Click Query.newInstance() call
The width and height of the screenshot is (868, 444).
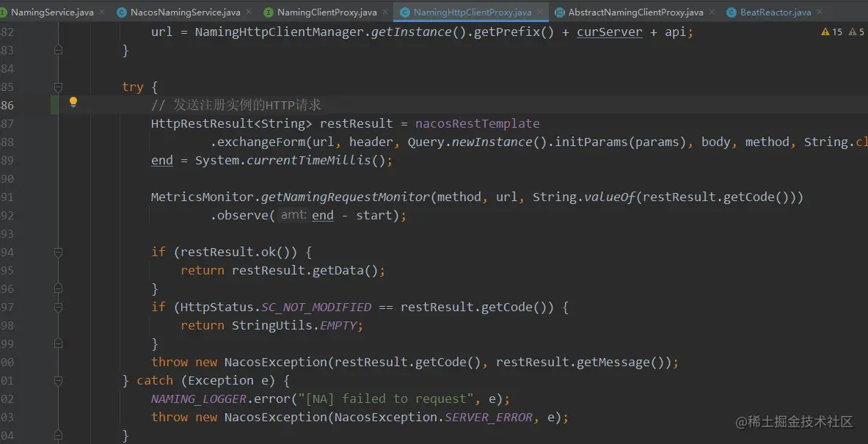477,142
